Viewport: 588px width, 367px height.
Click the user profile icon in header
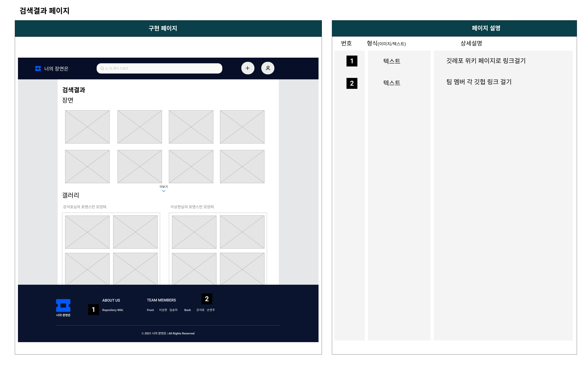tap(268, 68)
